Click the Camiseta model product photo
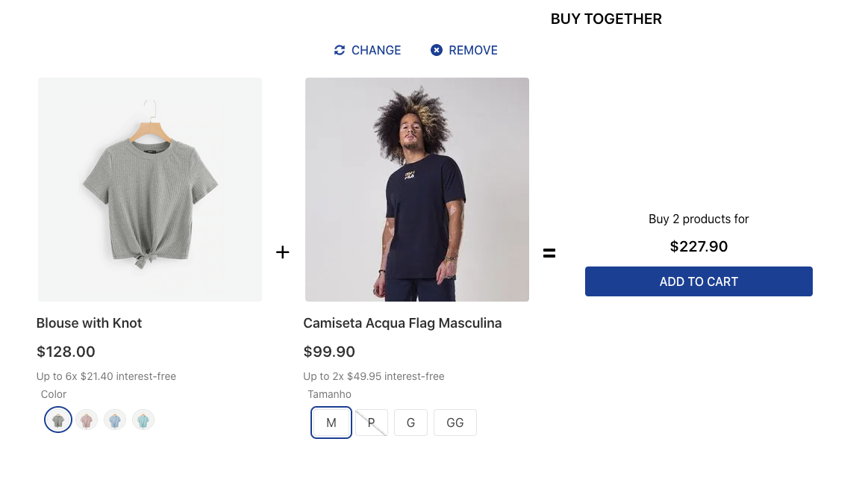The image size is (868, 480). (416, 189)
